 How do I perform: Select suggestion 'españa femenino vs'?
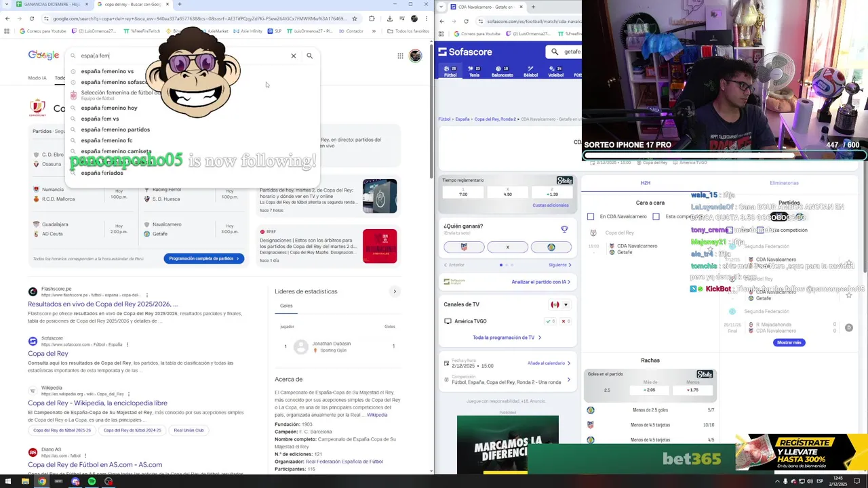(x=107, y=71)
